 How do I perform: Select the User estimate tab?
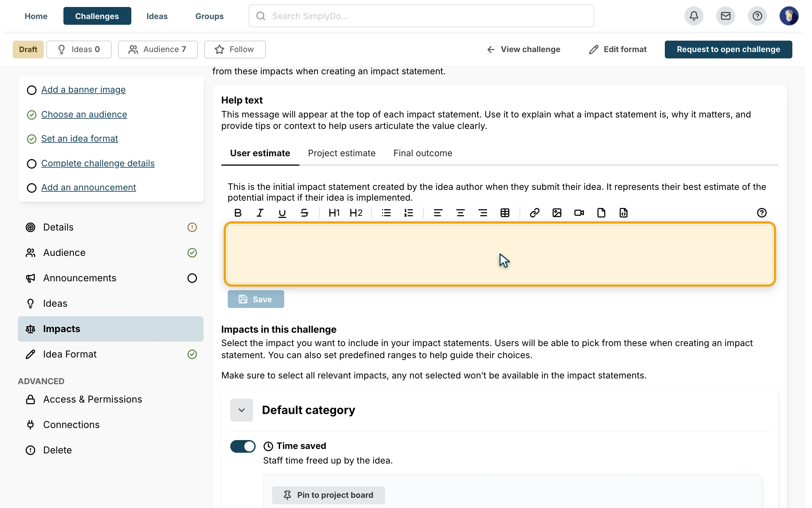pos(260,153)
